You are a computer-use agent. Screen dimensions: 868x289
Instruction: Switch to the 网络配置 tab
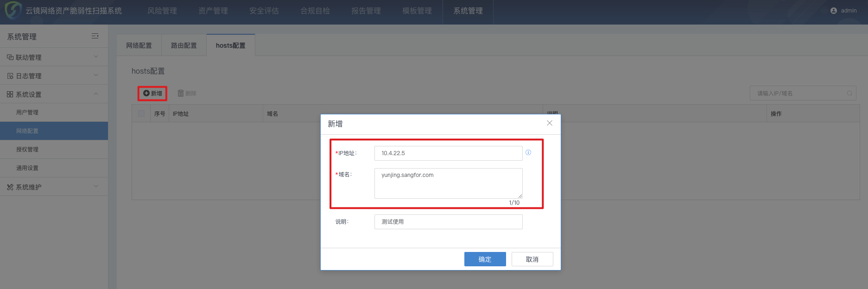pos(139,45)
